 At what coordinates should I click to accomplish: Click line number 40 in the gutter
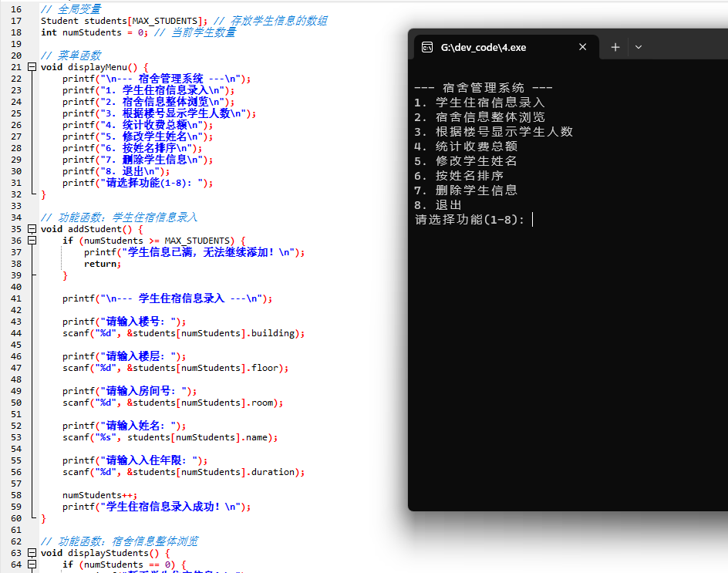[x=16, y=287]
